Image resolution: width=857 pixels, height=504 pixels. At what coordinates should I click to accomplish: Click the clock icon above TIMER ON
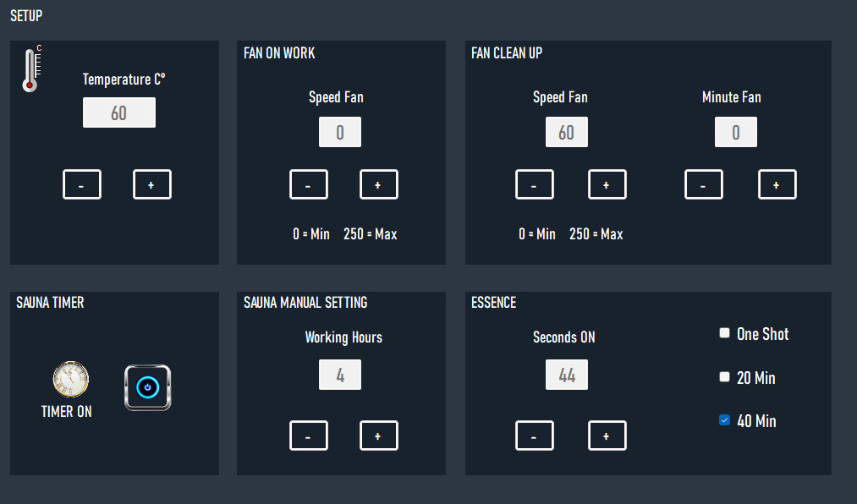[x=70, y=380]
